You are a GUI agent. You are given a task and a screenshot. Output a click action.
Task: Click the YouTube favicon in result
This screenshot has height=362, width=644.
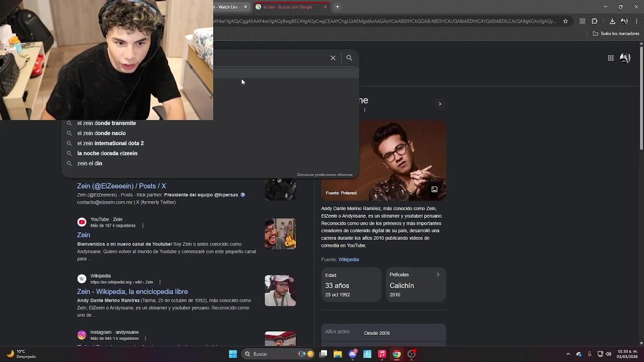pyautogui.click(x=82, y=222)
